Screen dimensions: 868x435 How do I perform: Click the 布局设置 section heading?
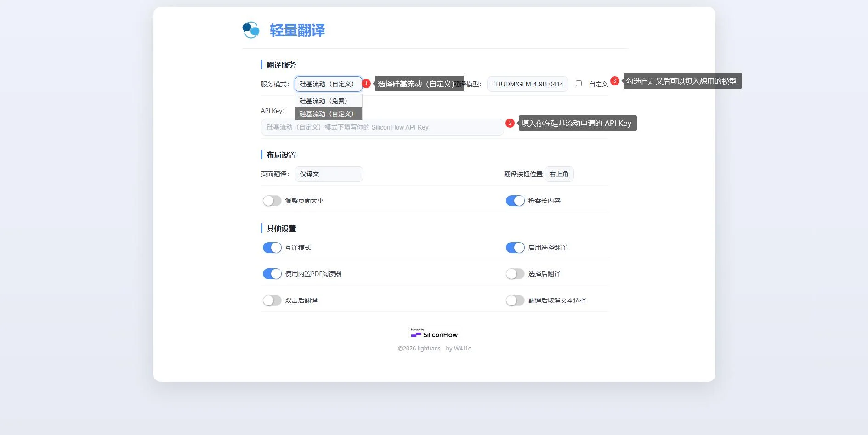coord(281,155)
